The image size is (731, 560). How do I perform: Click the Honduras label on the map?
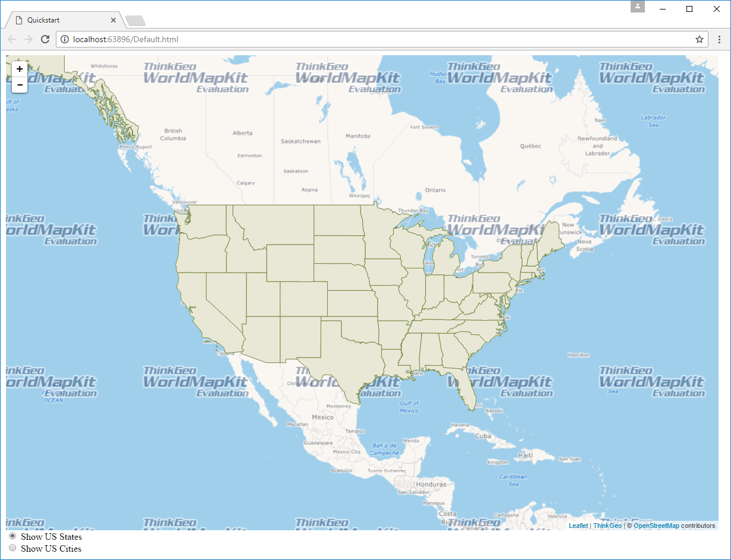(431, 485)
